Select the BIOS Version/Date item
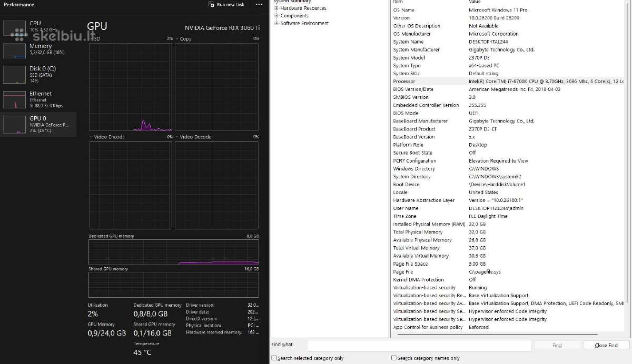 pyautogui.click(x=413, y=89)
